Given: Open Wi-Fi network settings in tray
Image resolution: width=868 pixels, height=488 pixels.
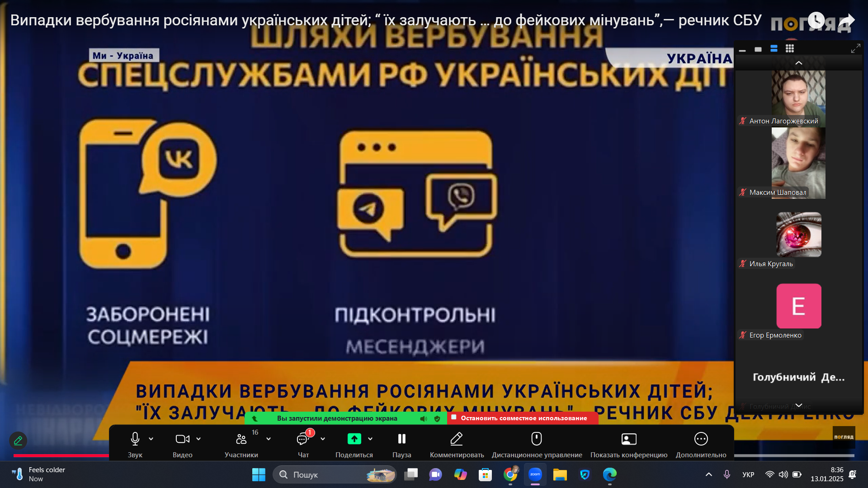Looking at the screenshot, I should [769, 474].
